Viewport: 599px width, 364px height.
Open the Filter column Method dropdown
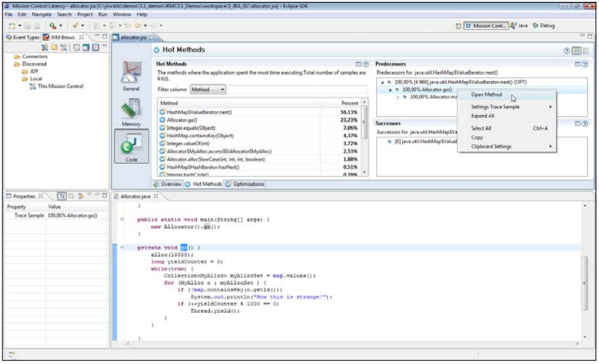click(x=208, y=89)
